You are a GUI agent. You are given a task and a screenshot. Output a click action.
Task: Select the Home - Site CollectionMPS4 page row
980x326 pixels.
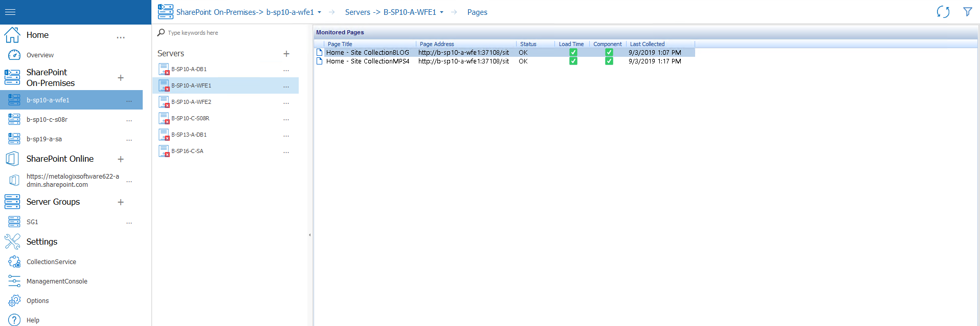click(504, 61)
